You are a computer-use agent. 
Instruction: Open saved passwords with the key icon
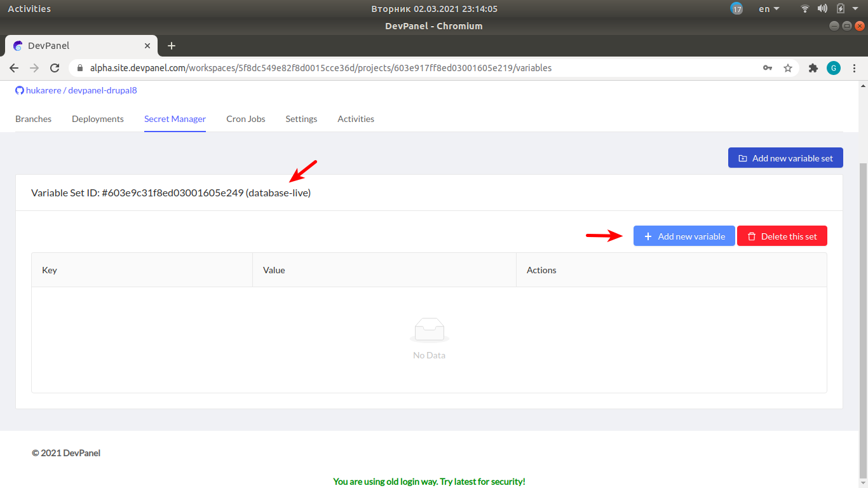pos(767,67)
